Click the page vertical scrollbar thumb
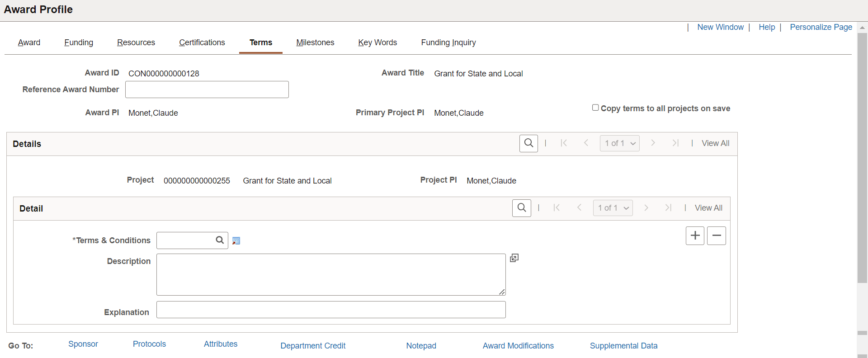Viewport: 868px width, 358px height. tap(862, 158)
